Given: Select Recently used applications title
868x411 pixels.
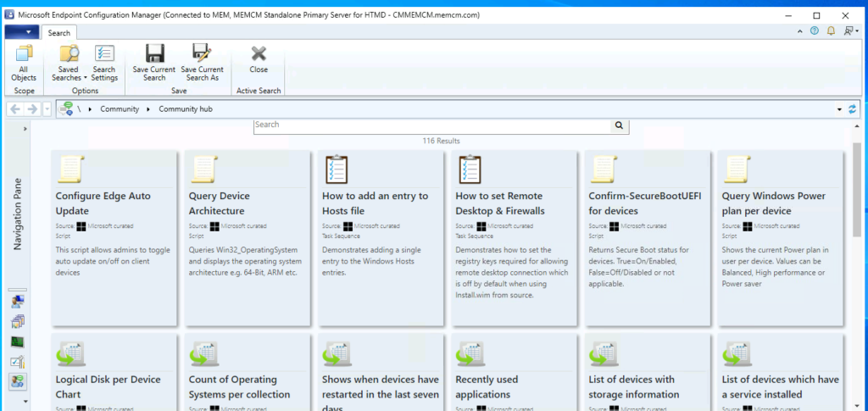Looking at the screenshot, I should [x=487, y=387].
